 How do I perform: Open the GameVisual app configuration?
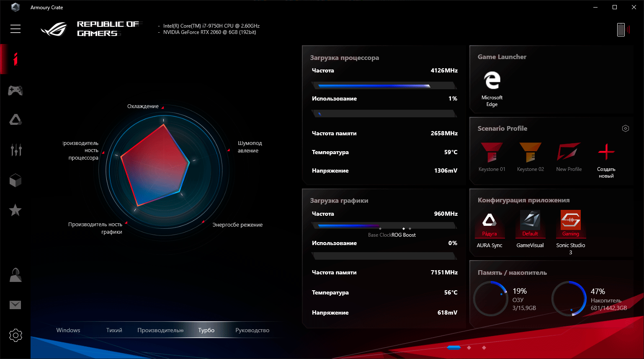pyautogui.click(x=530, y=229)
